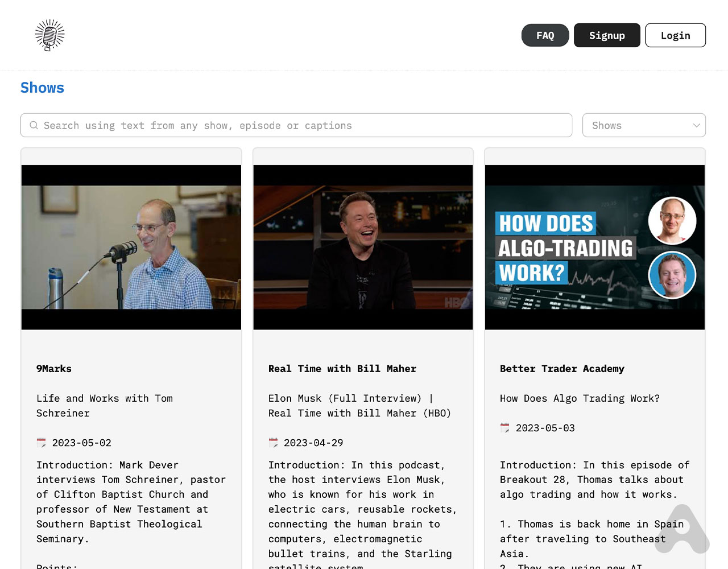The width and height of the screenshot is (728, 569).
Task: Open the Algo-Trading video thumbnail
Action: (594, 247)
